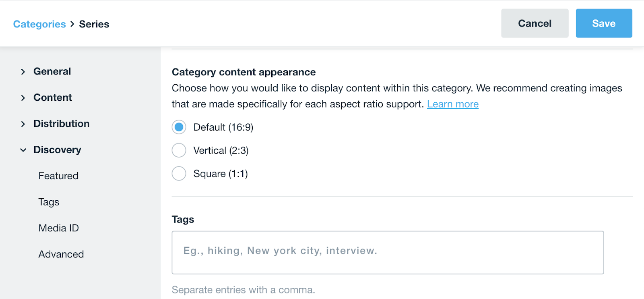Click the Cancel button
644x299 pixels.
coord(535,23)
